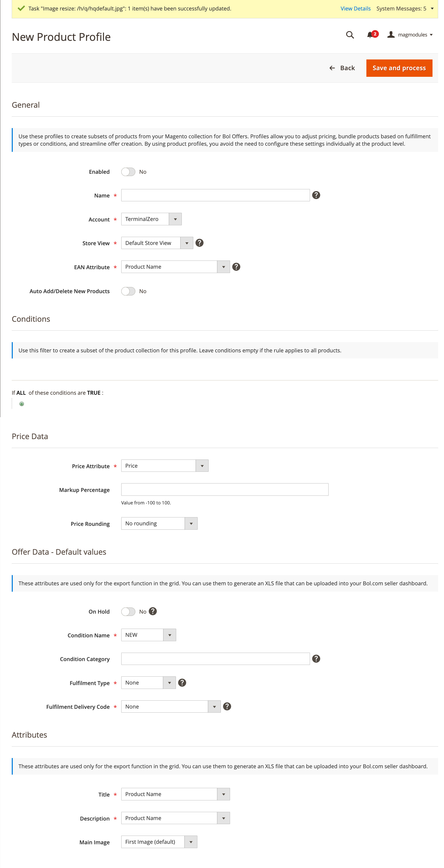Click the search magnifier icon

coord(350,35)
